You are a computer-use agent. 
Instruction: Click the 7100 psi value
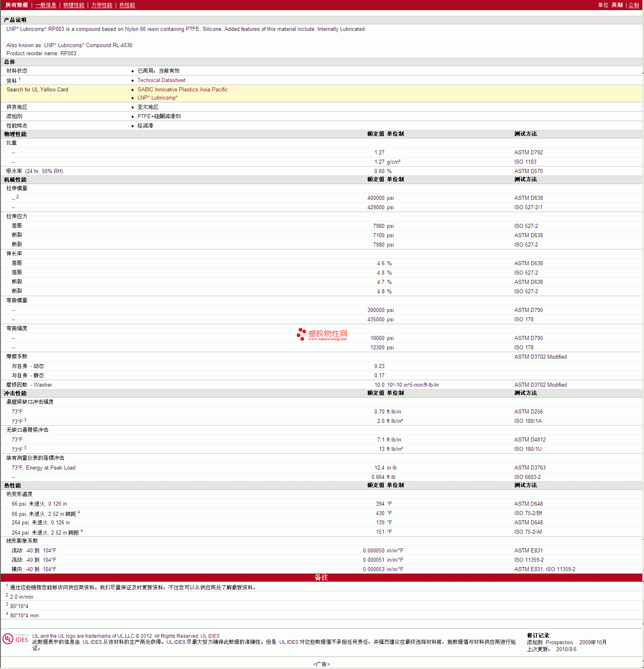[383, 236]
